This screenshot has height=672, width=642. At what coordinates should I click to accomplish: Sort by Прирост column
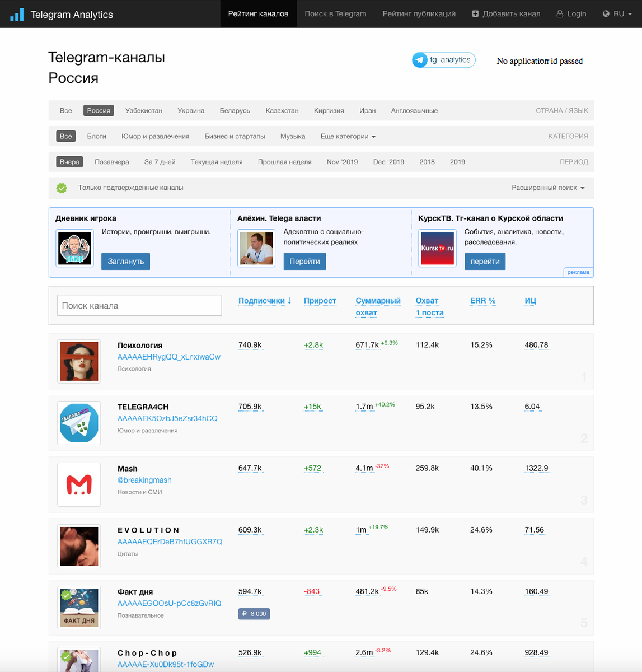click(x=320, y=301)
